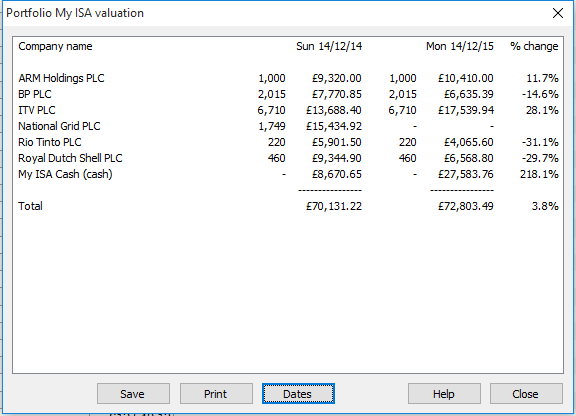576x416 pixels.
Task: Select the BP PLC row
Action: [x=288, y=94]
